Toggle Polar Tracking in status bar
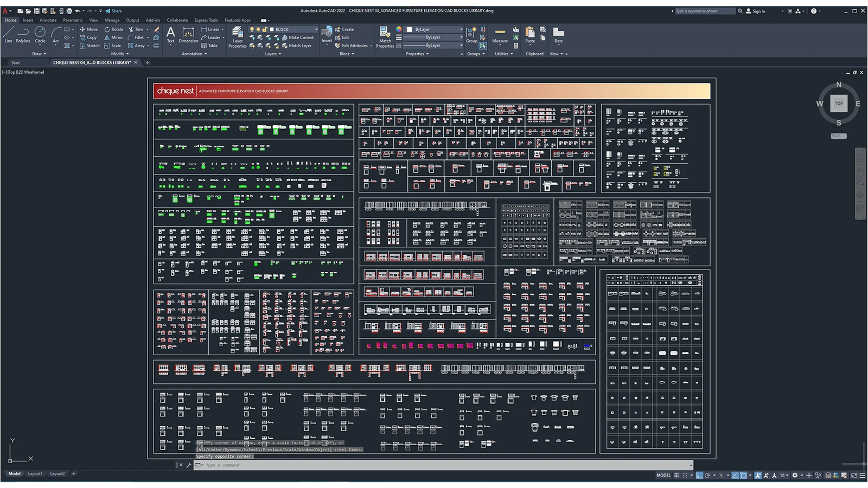The width and height of the screenshot is (868, 488). pyautogui.click(x=707, y=476)
